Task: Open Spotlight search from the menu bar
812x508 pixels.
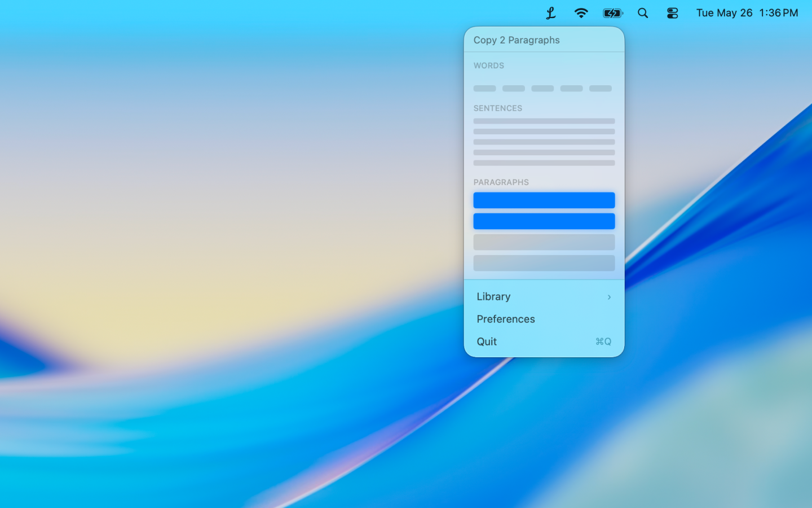Action: click(643, 13)
